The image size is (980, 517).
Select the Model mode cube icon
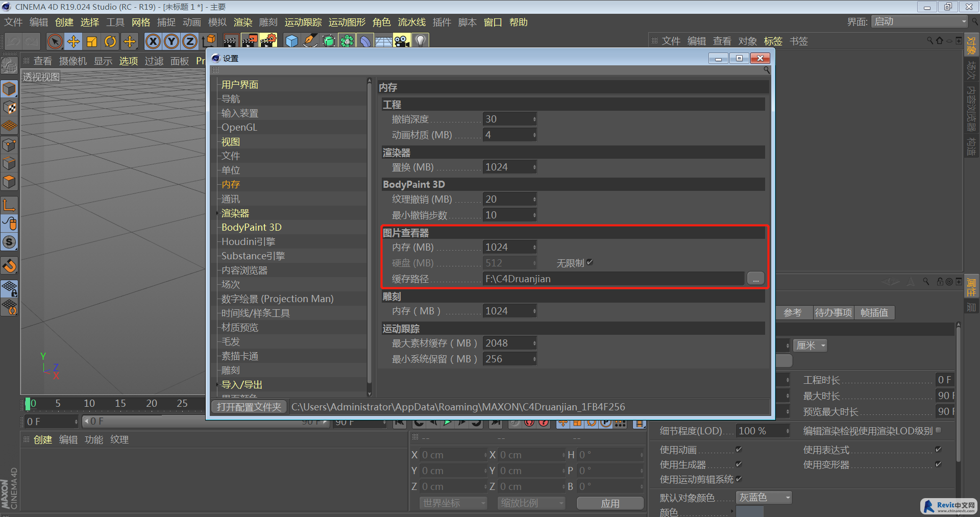(x=9, y=89)
